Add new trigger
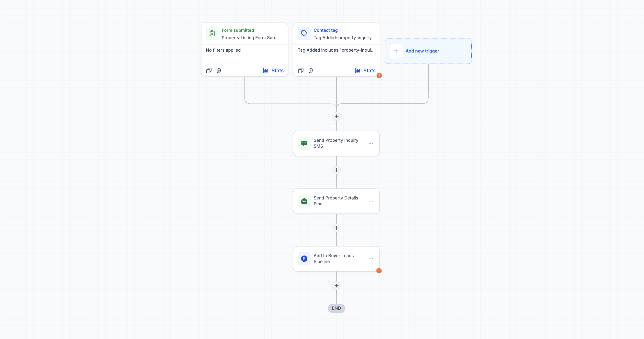 tap(428, 51)
